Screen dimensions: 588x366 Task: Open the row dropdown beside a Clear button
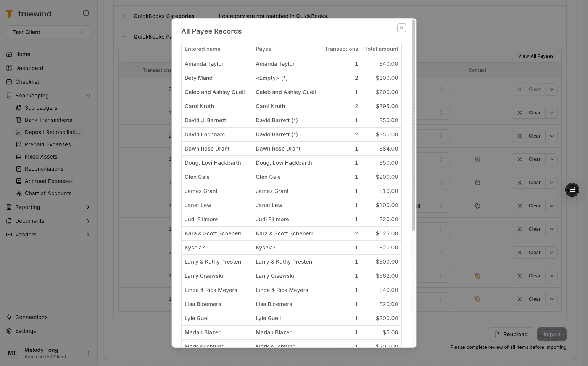[552, 89]
